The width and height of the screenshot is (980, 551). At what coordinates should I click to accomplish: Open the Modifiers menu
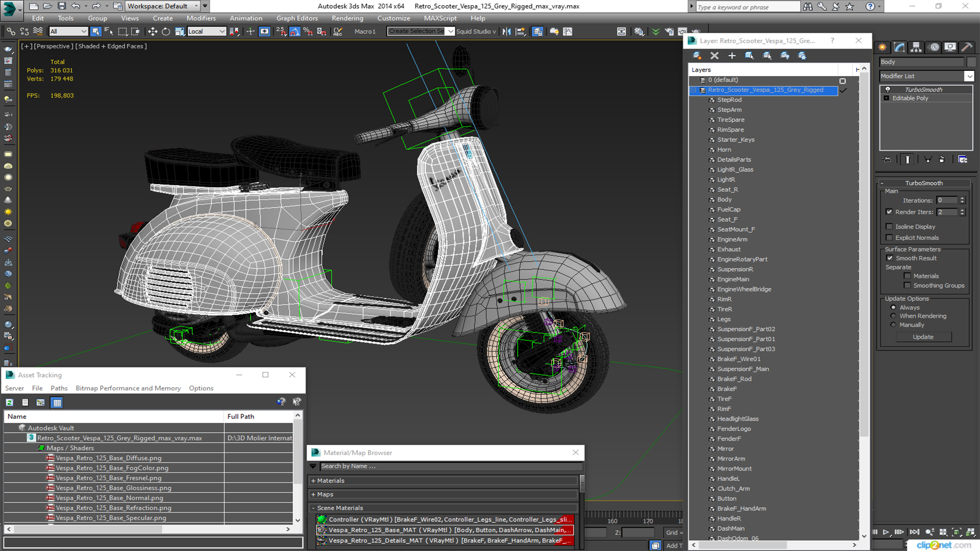201,18
